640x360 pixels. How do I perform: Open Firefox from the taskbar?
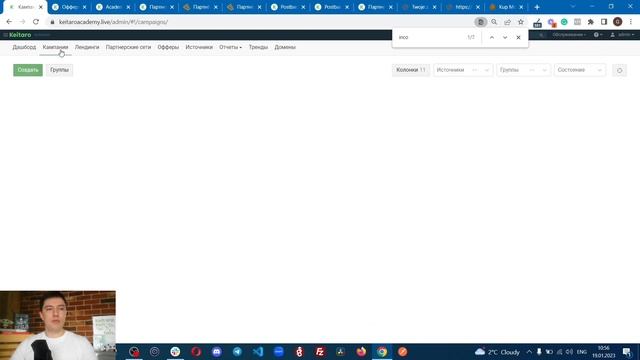361,352
